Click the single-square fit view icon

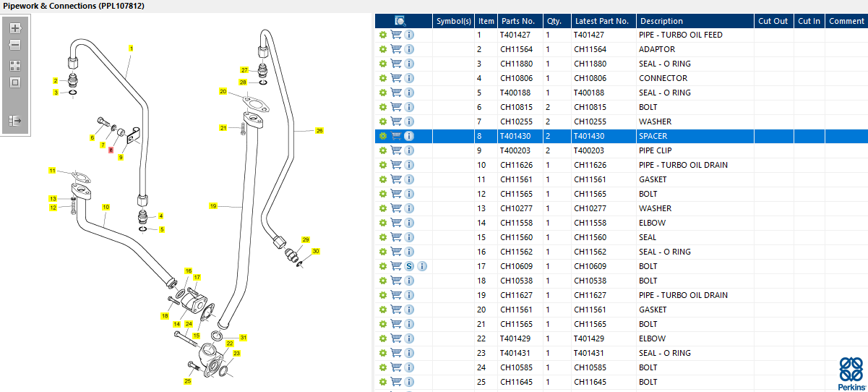click(15, 82)
